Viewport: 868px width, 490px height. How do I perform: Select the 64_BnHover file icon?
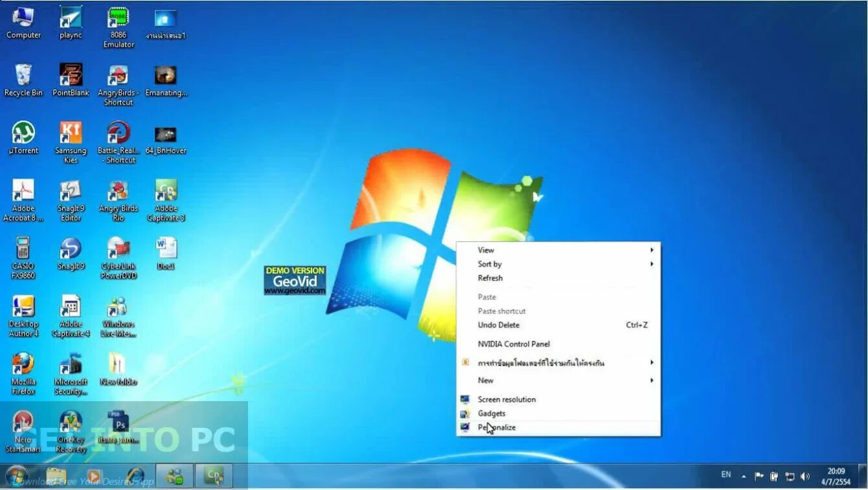(x=166, y=138)
